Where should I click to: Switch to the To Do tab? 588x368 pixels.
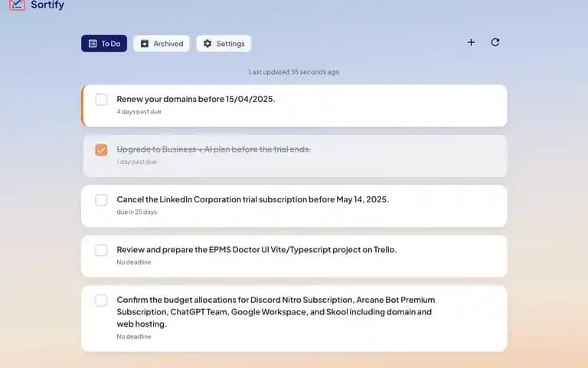104,44
